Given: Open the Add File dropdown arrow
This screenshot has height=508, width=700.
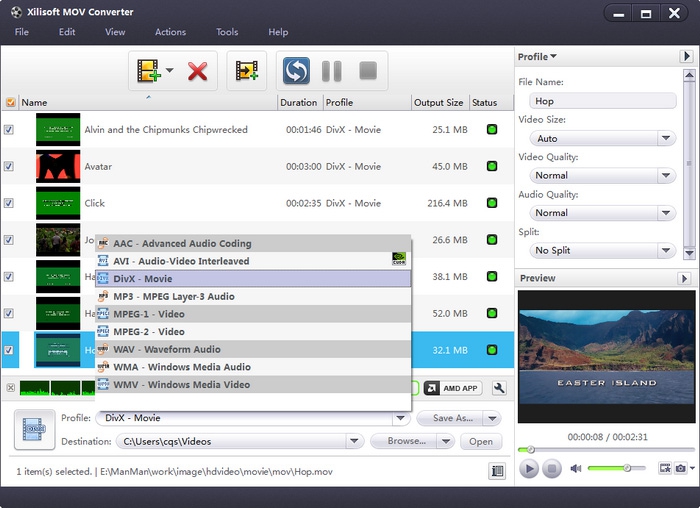Looking at the screenshot, I should click(x=170, y=70).
